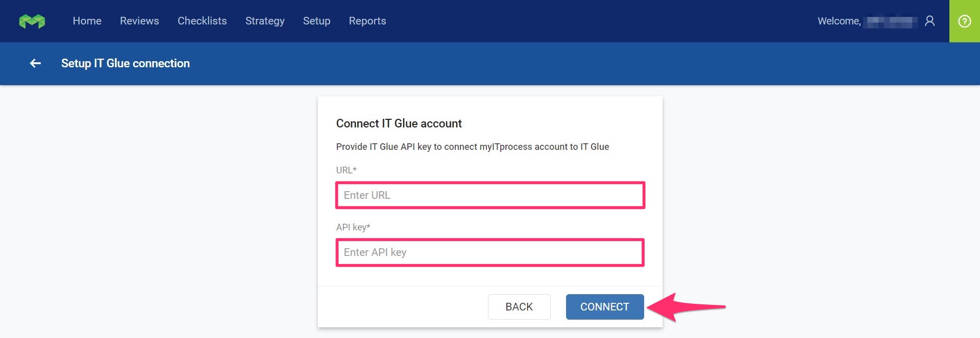Open the user profile icon
This screenshot has width=980, height=338.
pos(929,21)
